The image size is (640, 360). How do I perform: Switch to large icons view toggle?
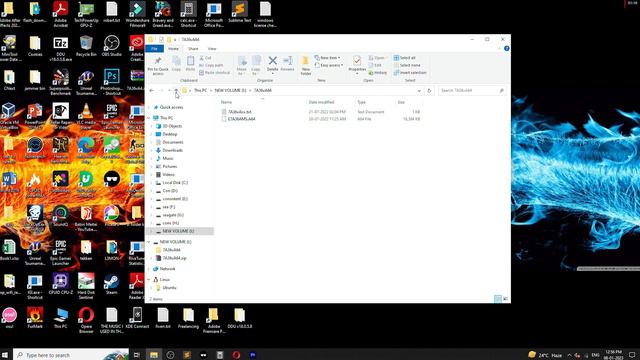pyautogui.click(x=505, y=299)
